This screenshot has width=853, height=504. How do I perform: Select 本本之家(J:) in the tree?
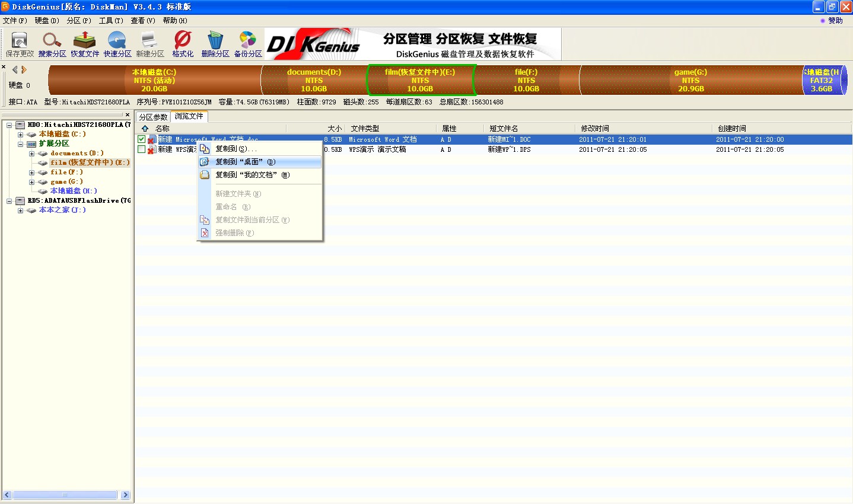tap(62, 210)
